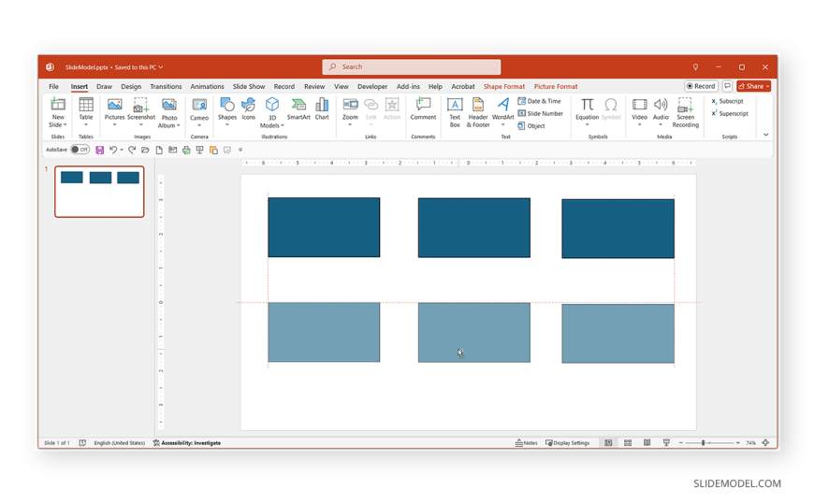The image size is (814, 504).
Task: Insert a Text Box
Action: 455,112
